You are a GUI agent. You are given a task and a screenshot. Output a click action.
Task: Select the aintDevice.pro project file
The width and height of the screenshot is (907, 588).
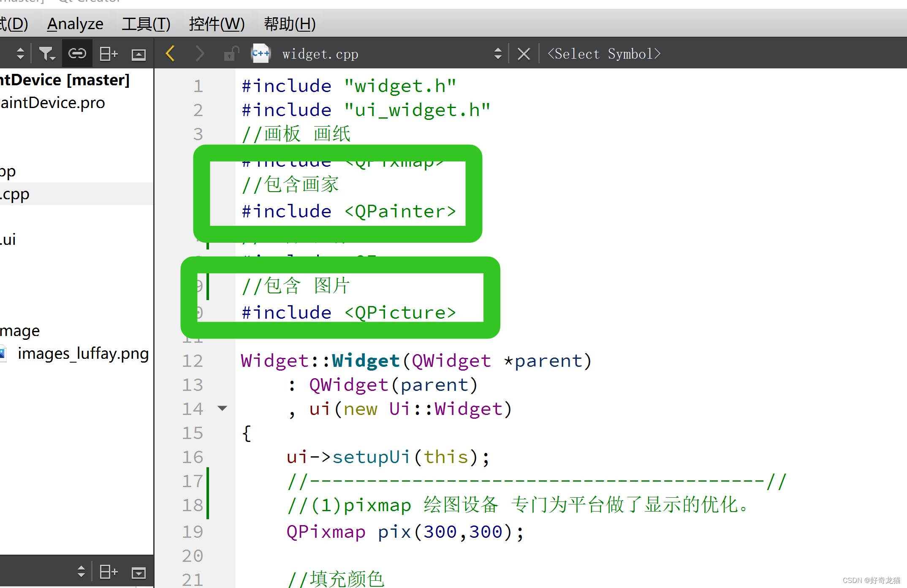point(52,103)
